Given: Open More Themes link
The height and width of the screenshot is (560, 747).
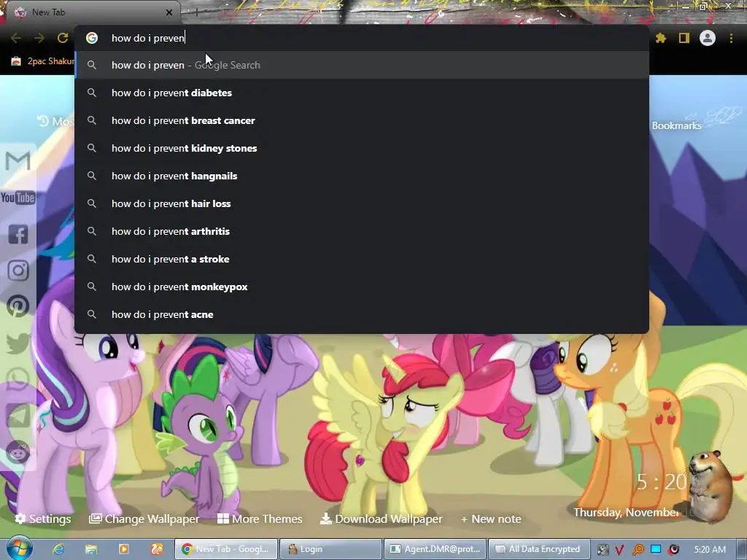Looking at the screenshot, I should (260, 518).
